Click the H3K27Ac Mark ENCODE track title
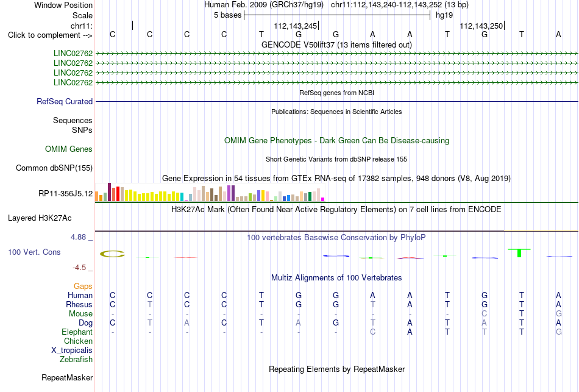Screen dimensions: 579x392 pos(336,210)
